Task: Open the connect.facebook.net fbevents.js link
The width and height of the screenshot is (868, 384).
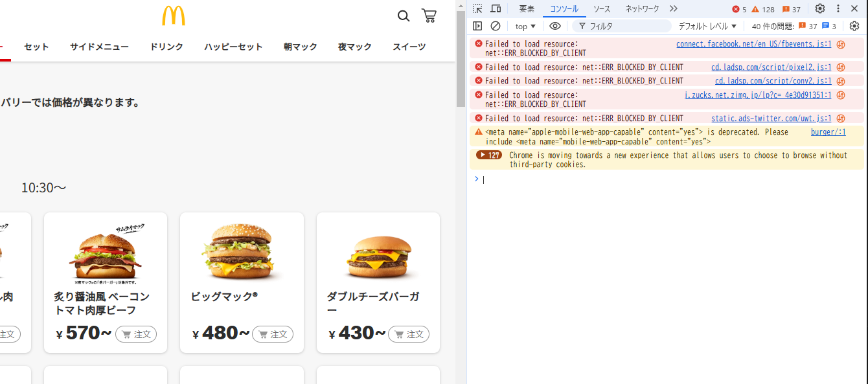Action: (753, 43)
